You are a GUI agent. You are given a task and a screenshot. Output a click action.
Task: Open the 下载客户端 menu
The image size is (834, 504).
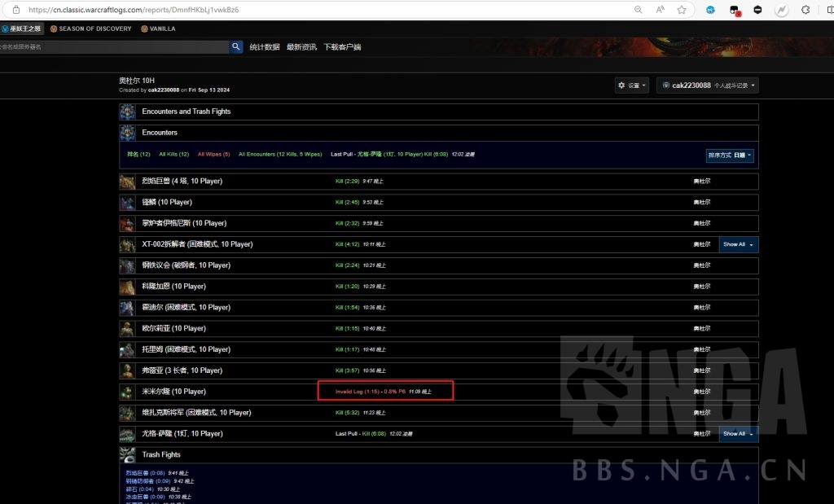point(342,46)
